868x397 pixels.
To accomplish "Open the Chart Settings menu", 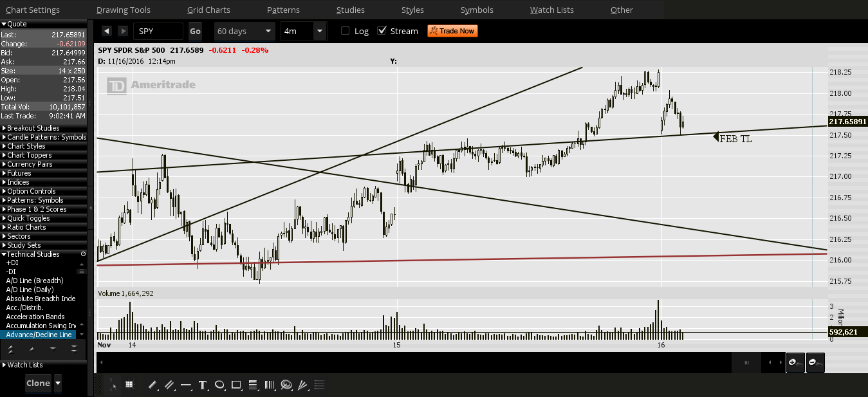I will (33, 10).
